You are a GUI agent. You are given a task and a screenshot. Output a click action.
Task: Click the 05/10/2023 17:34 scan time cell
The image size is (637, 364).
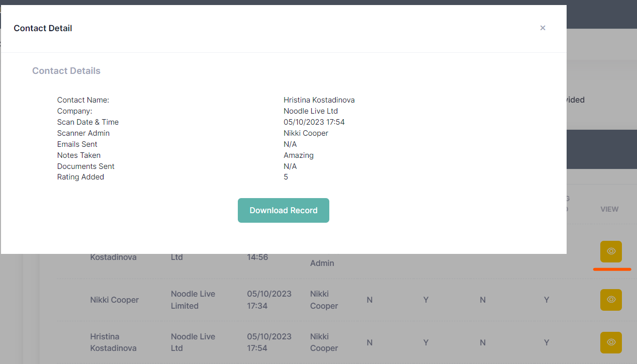pyautogui.click(x=269, y=300)
